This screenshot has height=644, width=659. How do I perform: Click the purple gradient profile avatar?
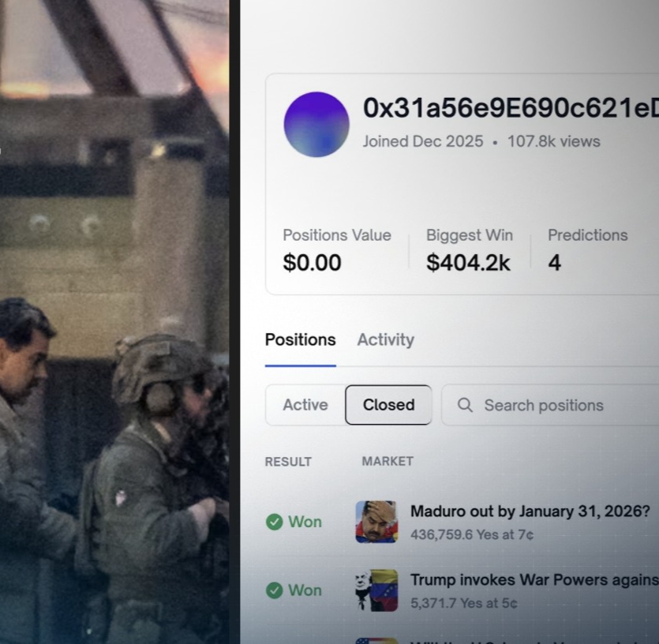316,125
